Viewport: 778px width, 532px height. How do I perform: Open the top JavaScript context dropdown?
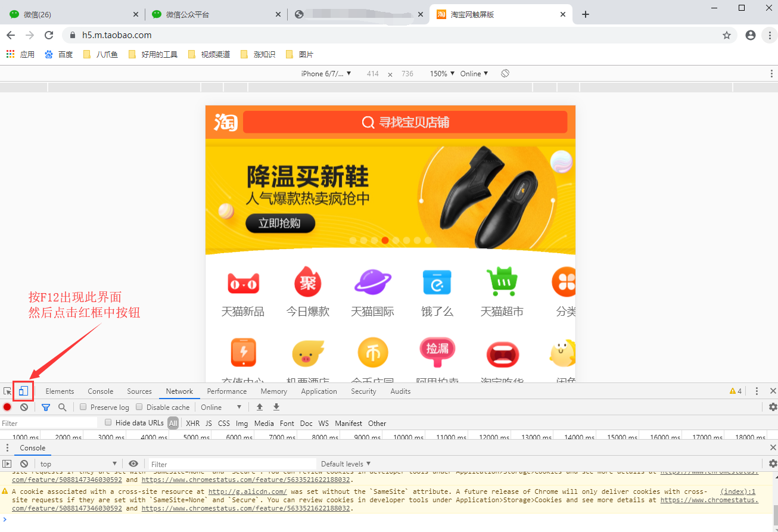[x=79, y=463]
